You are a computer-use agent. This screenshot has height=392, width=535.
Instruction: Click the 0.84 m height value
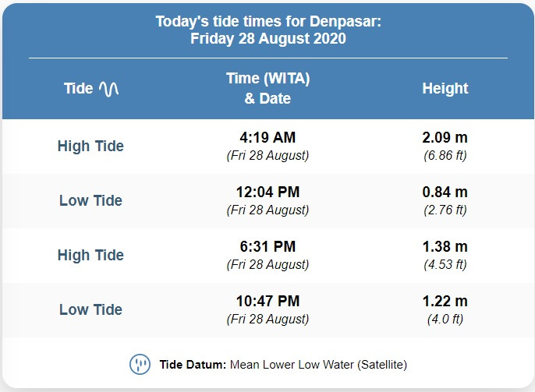[x=445, y=192]
